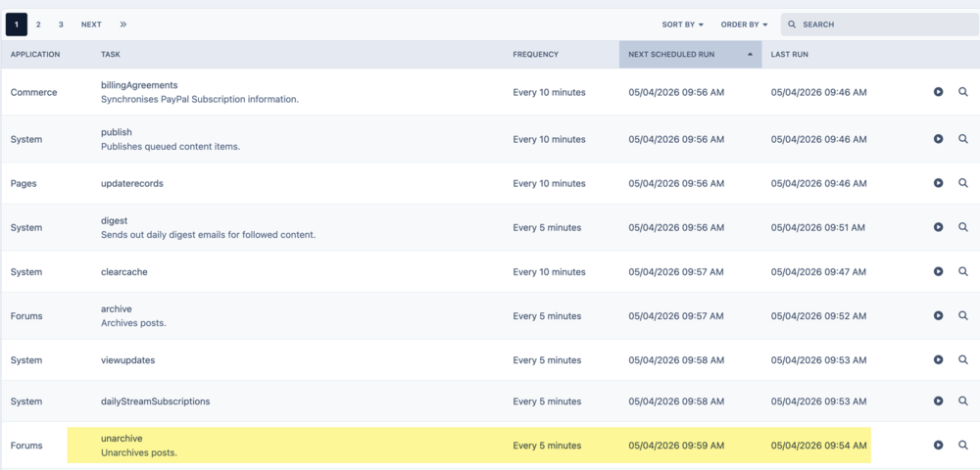Run the publish task now
Screen dimensions: 980x470
click(938, 139)
